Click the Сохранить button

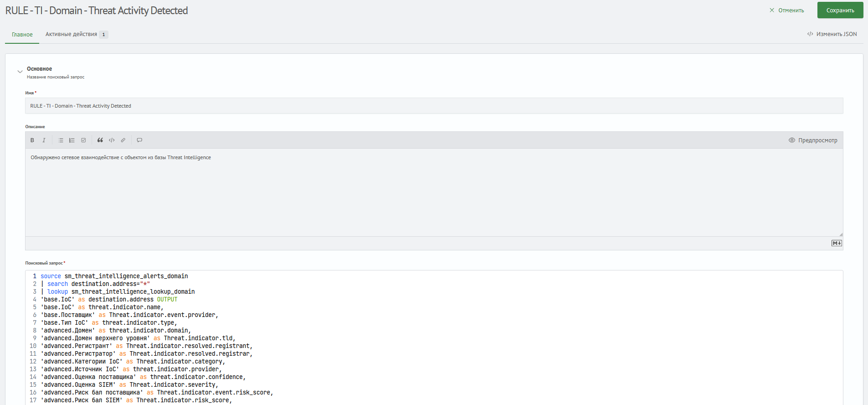click(x=840, y=10)
